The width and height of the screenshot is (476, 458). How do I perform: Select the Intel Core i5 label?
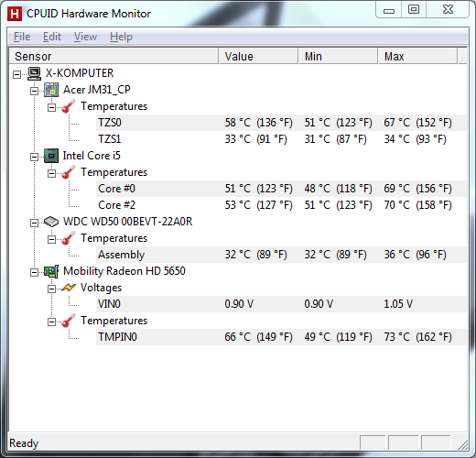click(92, 156)
